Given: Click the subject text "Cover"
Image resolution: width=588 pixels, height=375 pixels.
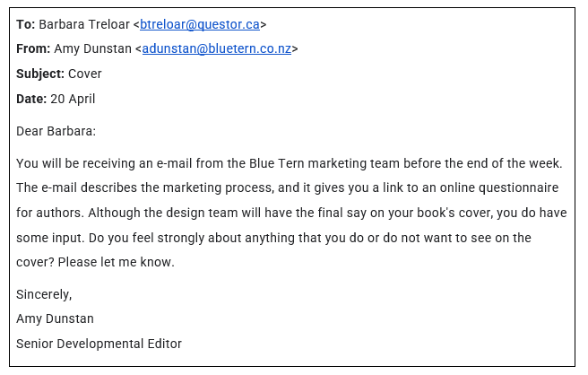Looking at the screenshot, I should (85, 74).
